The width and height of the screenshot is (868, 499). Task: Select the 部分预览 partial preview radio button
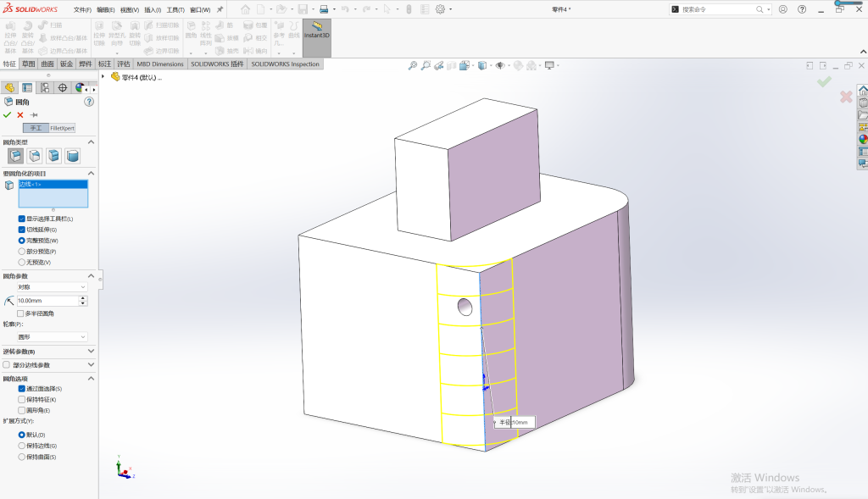click(21, 252)
